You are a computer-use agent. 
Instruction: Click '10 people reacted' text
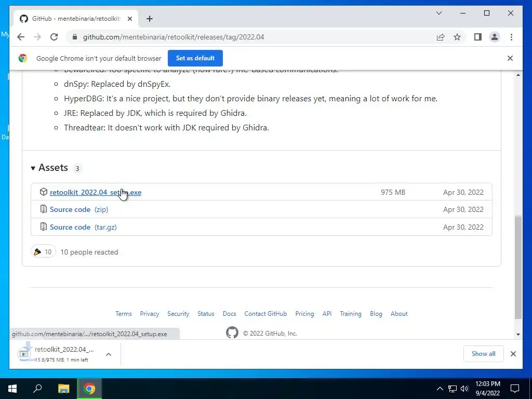(x=89, y=252)
